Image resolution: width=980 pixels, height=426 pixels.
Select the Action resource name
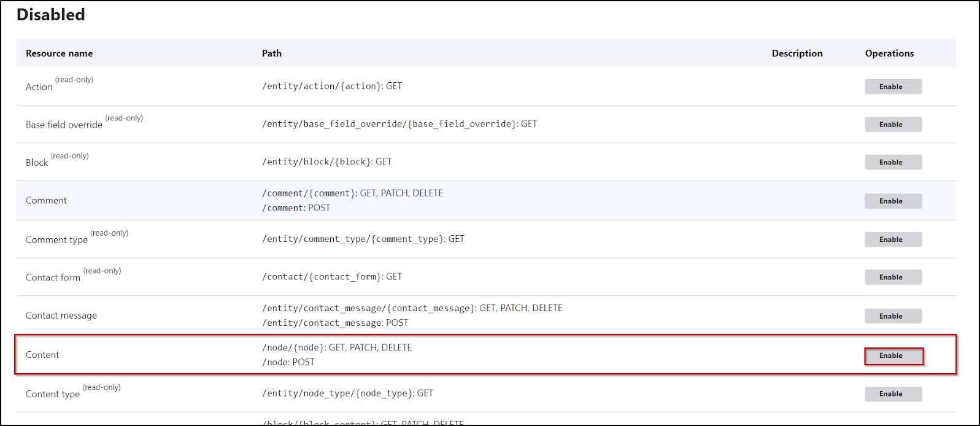click(x=39, y=87)
